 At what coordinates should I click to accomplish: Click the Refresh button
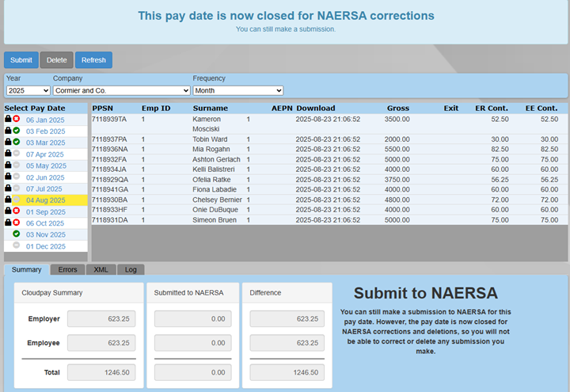point(93,60)
